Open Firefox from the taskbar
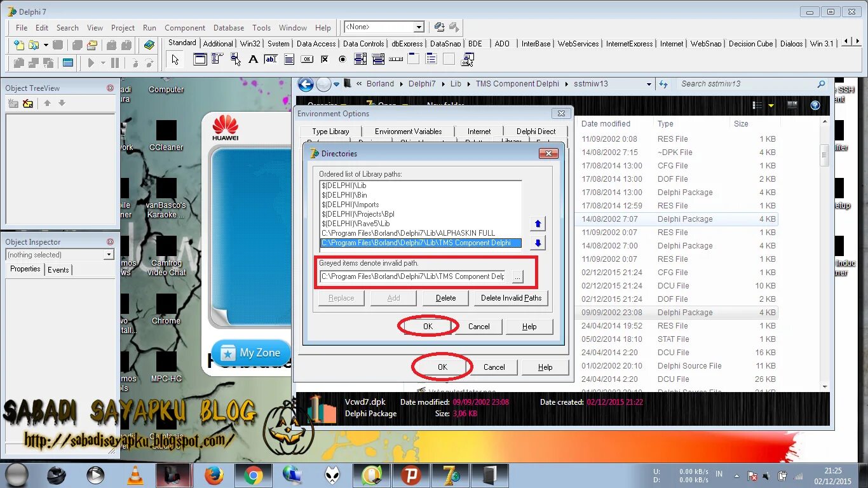Screen dimensions: 868x488 point(214,475)
